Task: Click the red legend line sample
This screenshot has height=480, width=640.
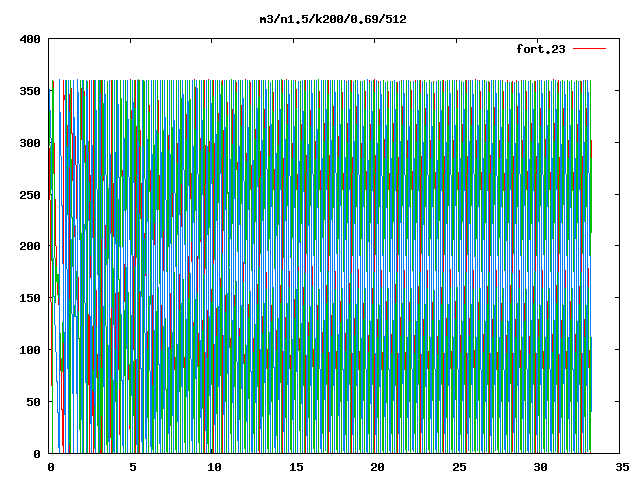Action: click(x=589, y=49)
